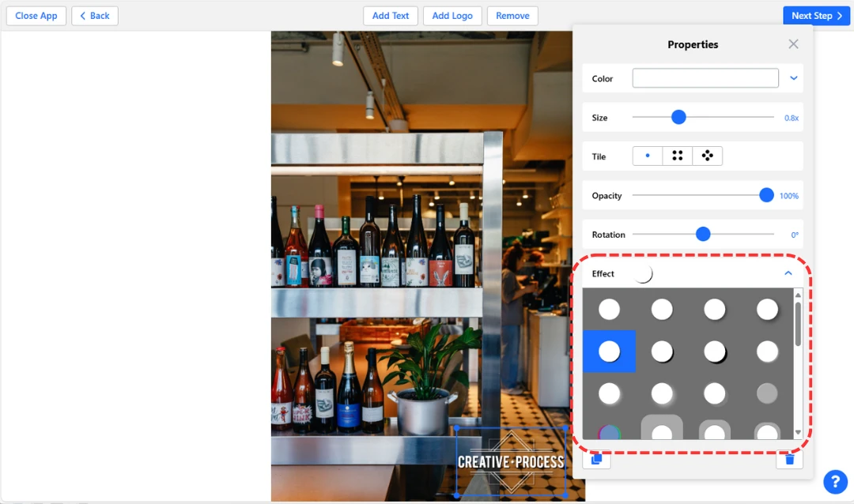Choose the heavy black shadow effect
854x504 pixels.
pos(715,352)
